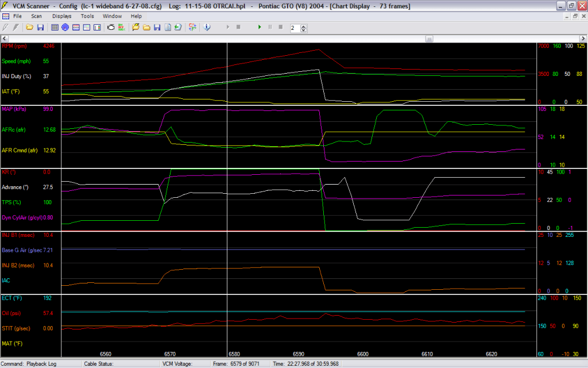The height and width of the screenshot is (368, 588).
Task: Select the AFRc (afr) channel label
Action: (x=14, y=129)
